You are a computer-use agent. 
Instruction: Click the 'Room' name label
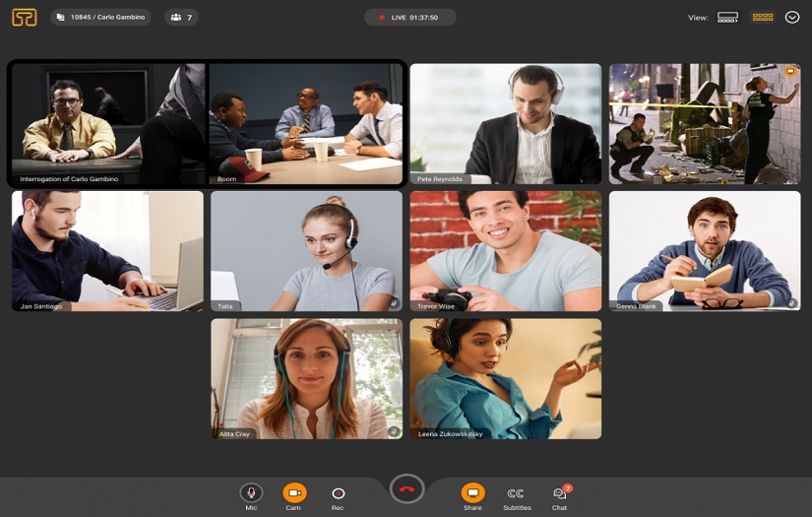pos(226,179)
